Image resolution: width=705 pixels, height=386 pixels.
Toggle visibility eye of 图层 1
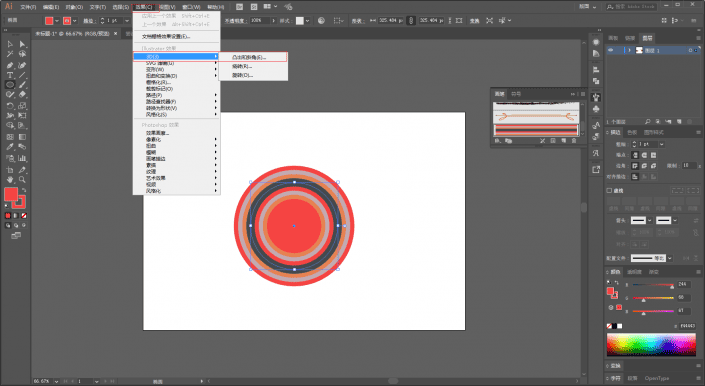tap(611, 50)
